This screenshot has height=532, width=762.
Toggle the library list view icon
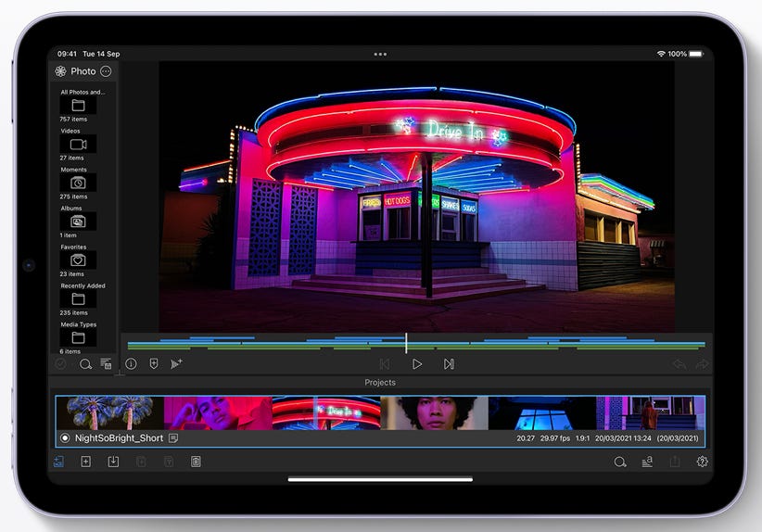click(106, 364)
